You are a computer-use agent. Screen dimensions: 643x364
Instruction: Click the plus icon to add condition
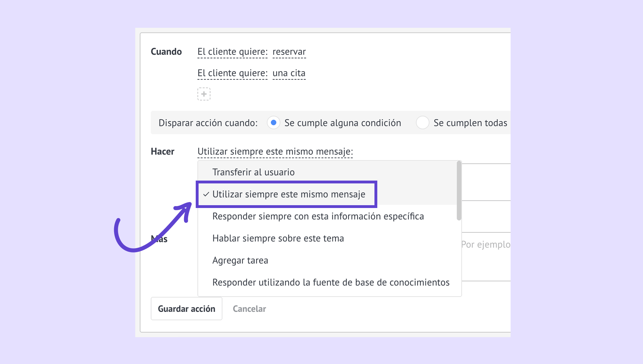[204, 94]
